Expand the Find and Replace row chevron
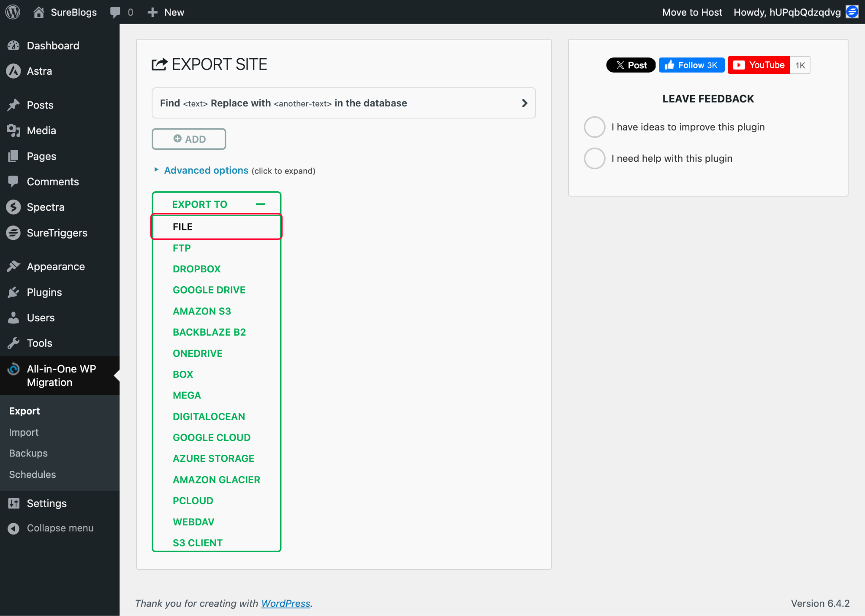 point(524,103)
